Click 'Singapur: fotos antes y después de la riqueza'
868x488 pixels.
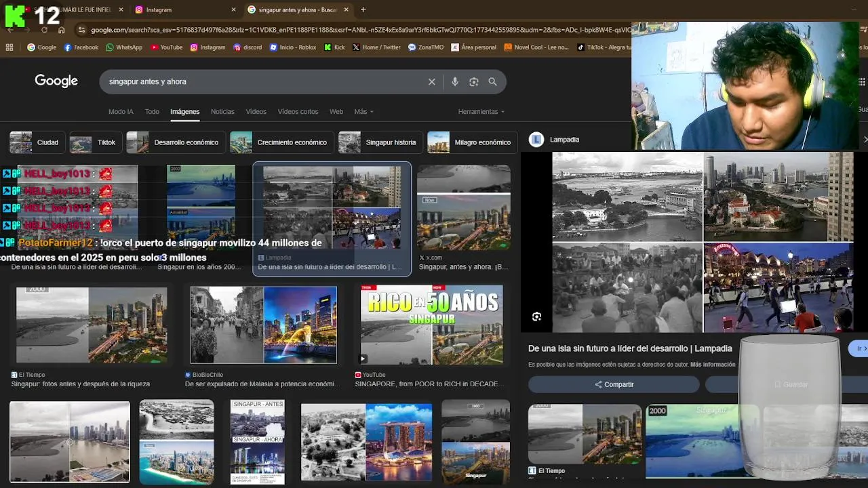[80, 384]
